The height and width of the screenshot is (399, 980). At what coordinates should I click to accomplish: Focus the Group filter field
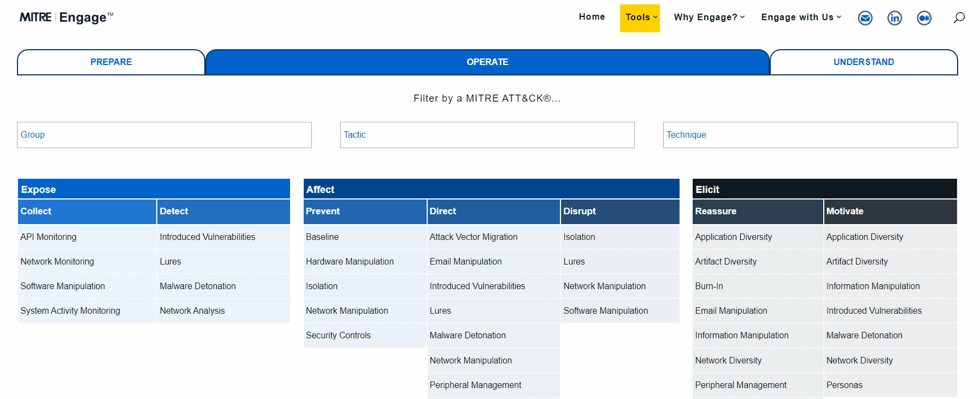point(164,135)
